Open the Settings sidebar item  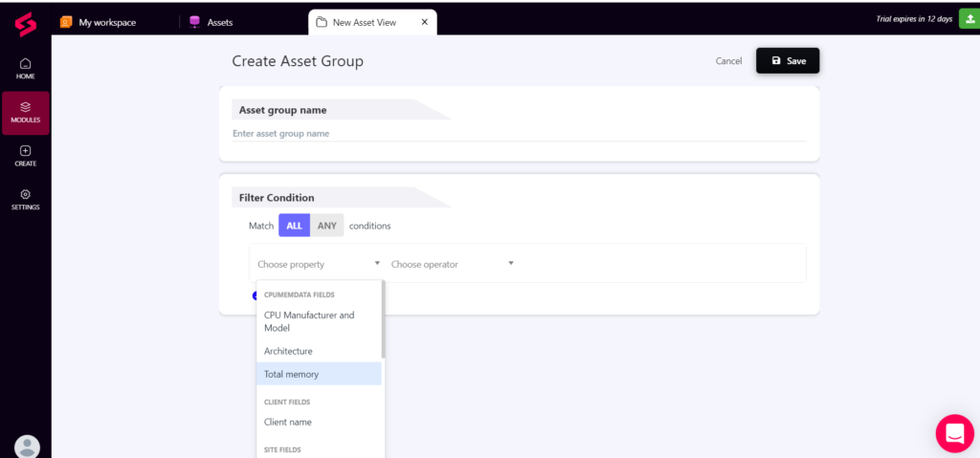pos(26,200)
